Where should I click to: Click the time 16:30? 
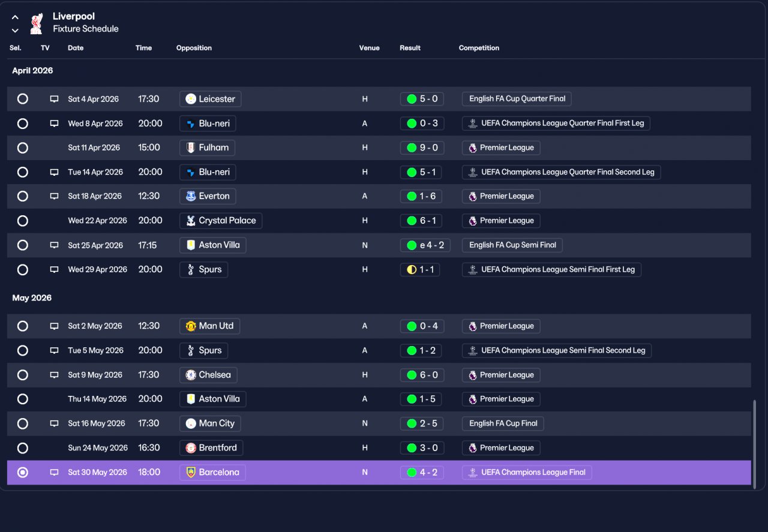[149, 448]
